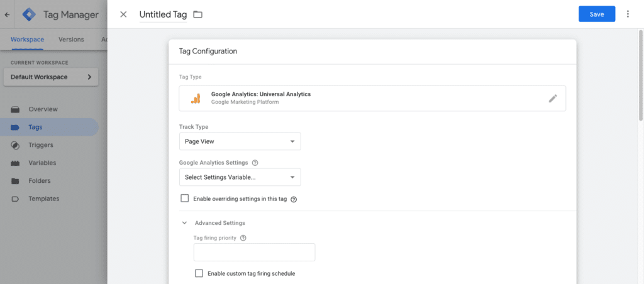The image size is (644, 284).
Task: Click the pencil edit icon for tag type
Action: (x=553, y=98)
